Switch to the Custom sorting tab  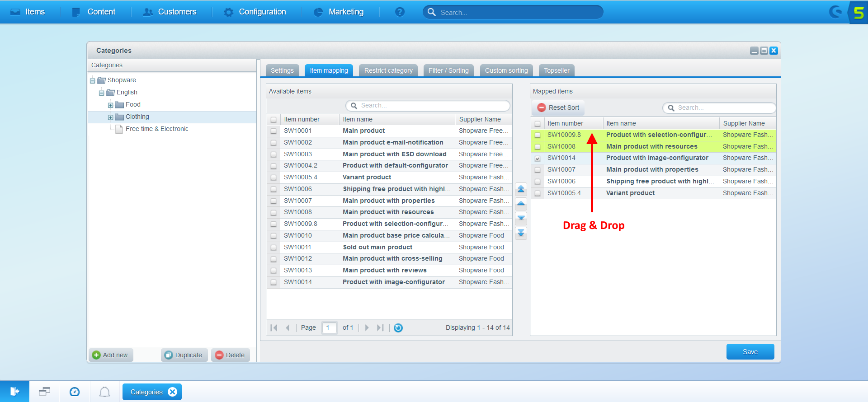coord(506,70)
